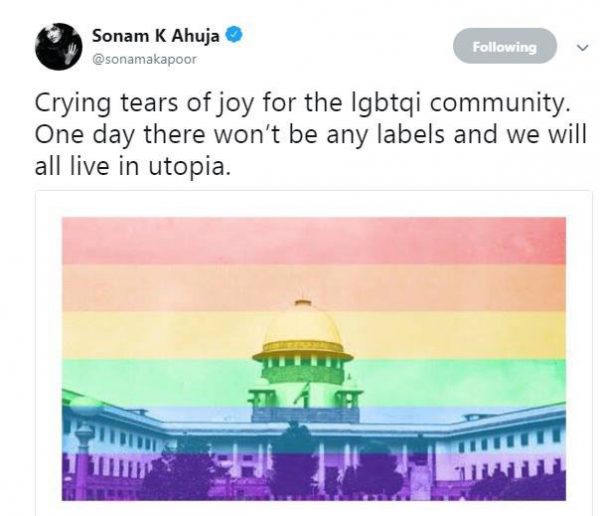
Task: Click the word "utopia" in the tweet
Action: [189, 167]
